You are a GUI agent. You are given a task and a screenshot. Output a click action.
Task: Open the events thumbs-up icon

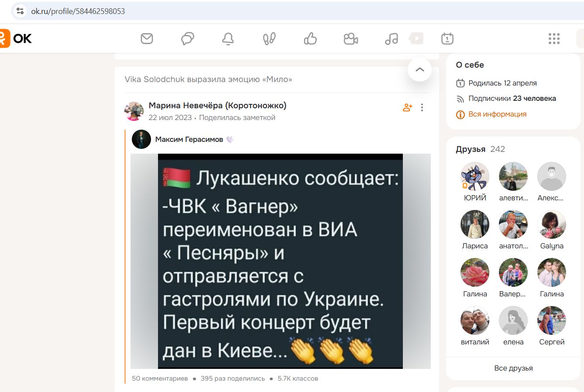tap(310, 39)
